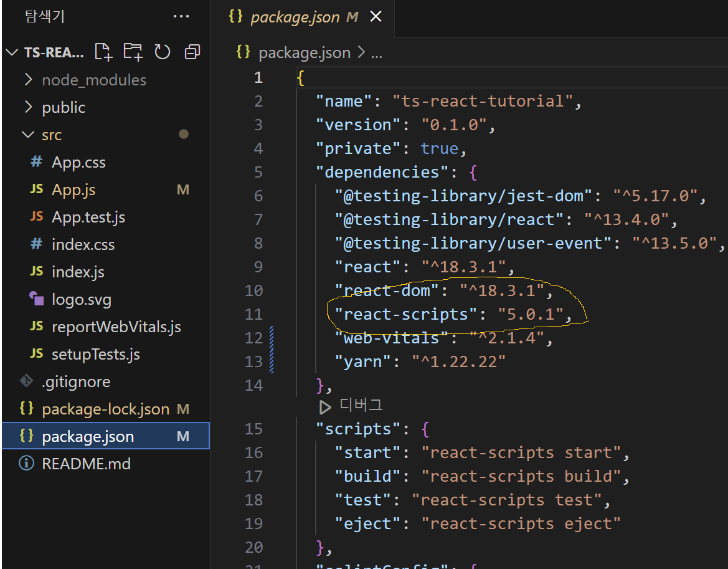
Task: Click the braces icon in the editor tab
Action: click(236, 16)
